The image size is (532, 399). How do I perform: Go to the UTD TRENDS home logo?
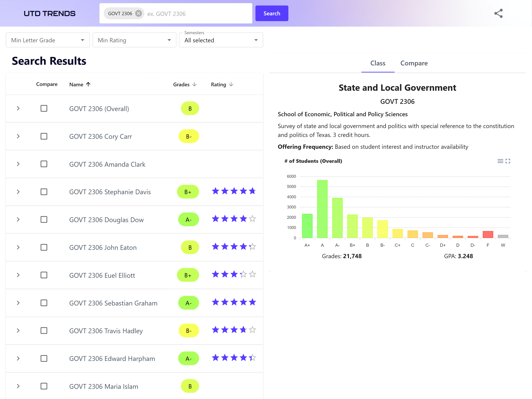coord(50,13)
